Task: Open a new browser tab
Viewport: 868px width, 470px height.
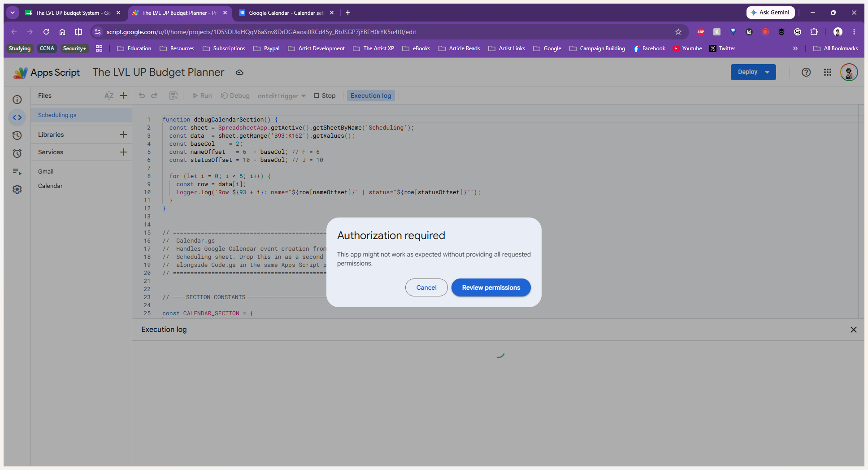Action: coord(348,13)
